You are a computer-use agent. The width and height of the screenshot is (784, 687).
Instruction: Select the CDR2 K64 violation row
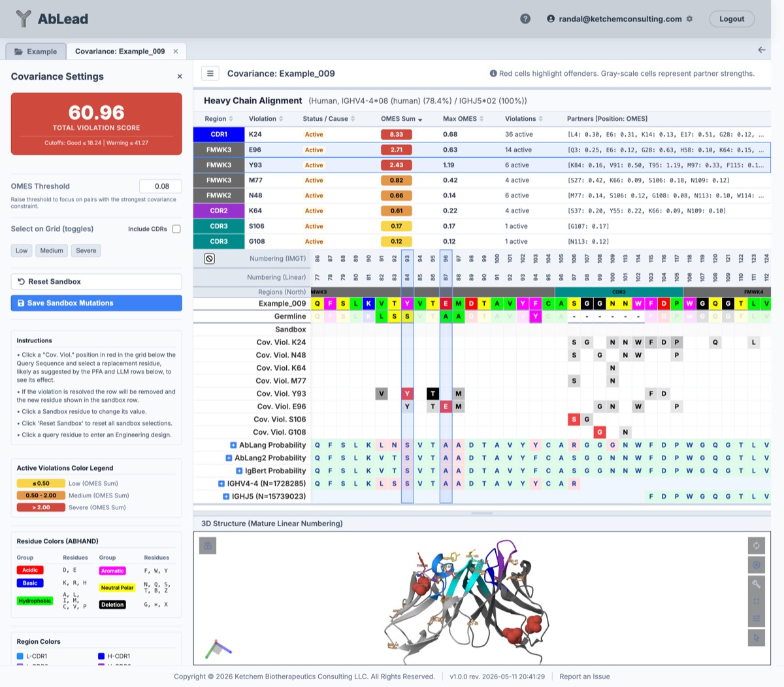pyautogui.click(x=482, y=211)
